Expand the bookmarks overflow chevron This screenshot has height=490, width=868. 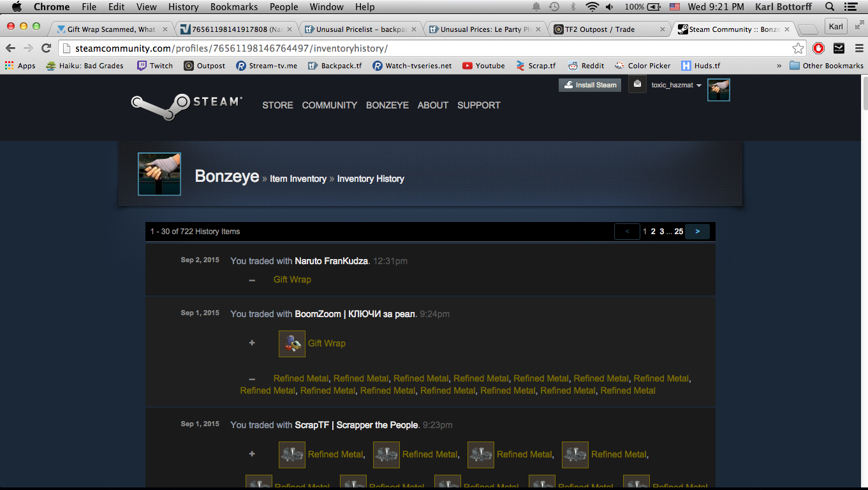(779, 66)
